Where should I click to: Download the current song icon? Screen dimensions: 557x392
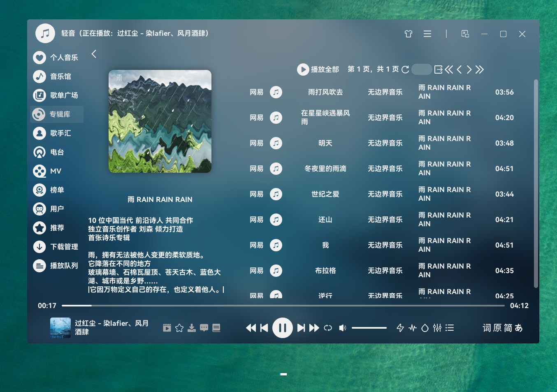(x=192, y=328)
